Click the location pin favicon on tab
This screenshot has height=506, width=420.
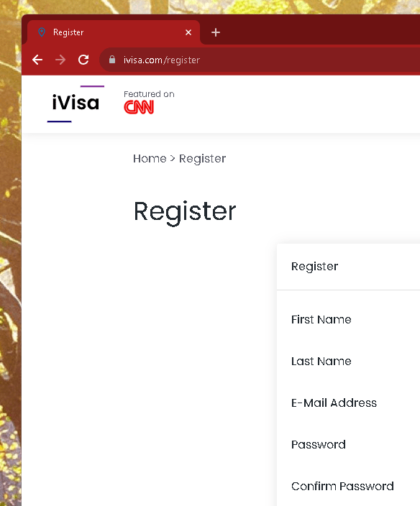[x=42, y=32]
